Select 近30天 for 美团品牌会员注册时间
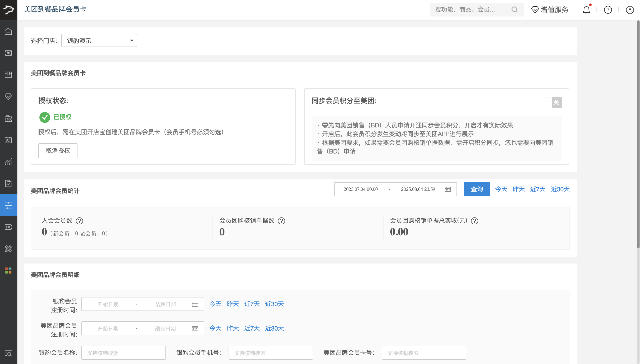Image resolution: width=640 pixels, height=364 pixels. coord(274,328)
